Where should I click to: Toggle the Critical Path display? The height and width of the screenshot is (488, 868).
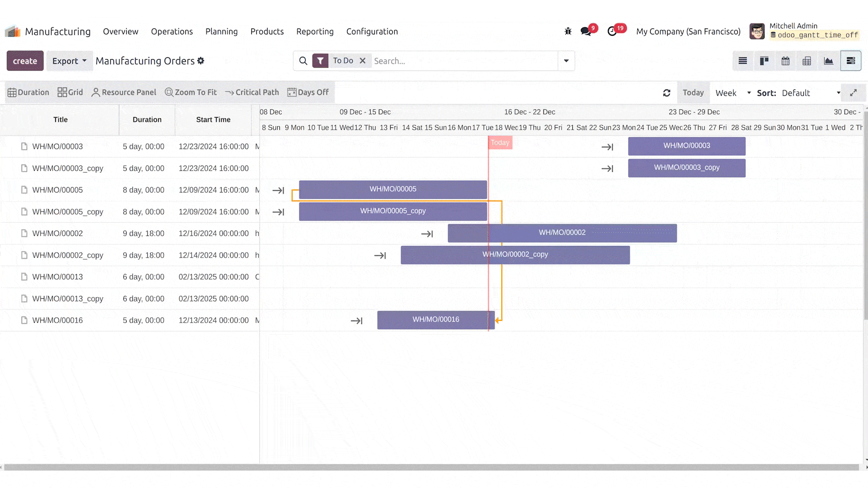[x=252, y=92]
